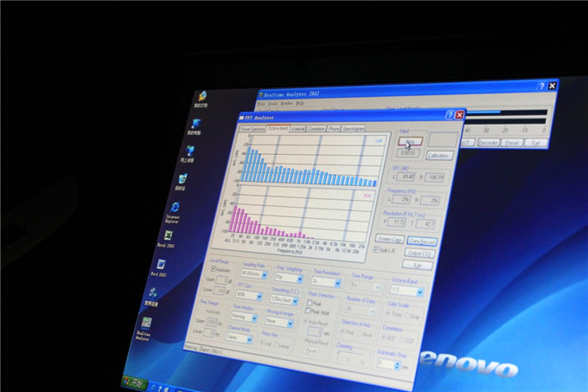Open the Excel 2003 desktop shortcut

coord(167,240)
